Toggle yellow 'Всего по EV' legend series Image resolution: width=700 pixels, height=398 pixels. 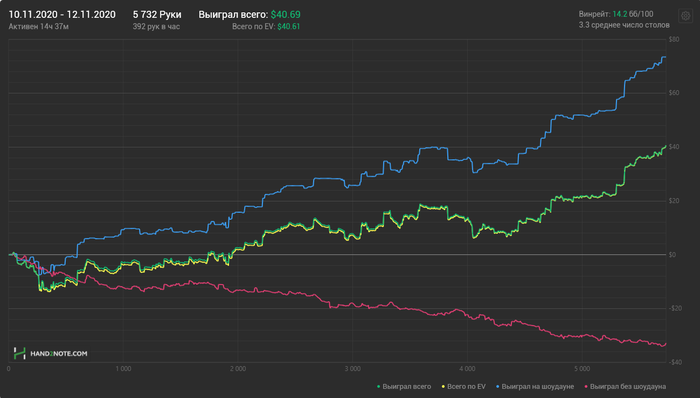[463, 386]
